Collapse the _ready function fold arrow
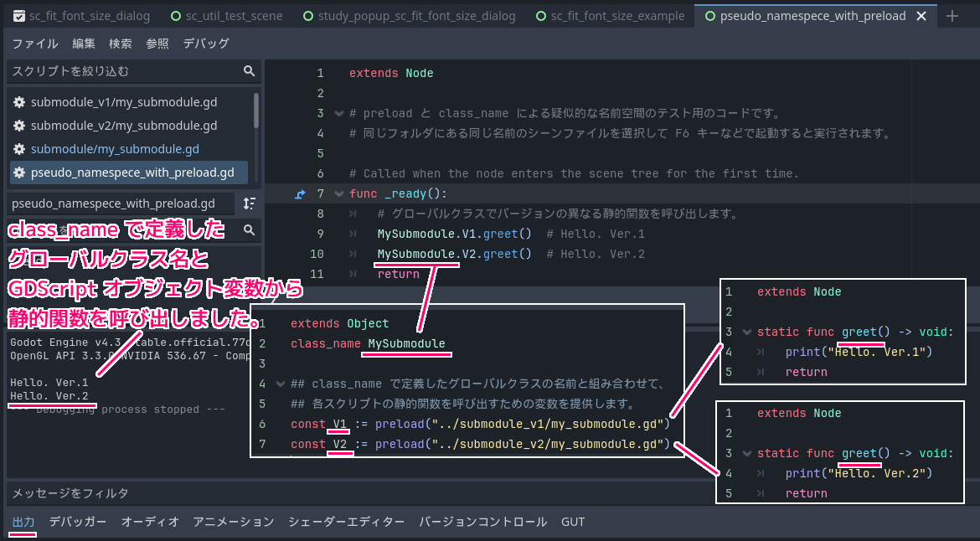The width and height of the screenshot is (980, 541). [338, 194]
